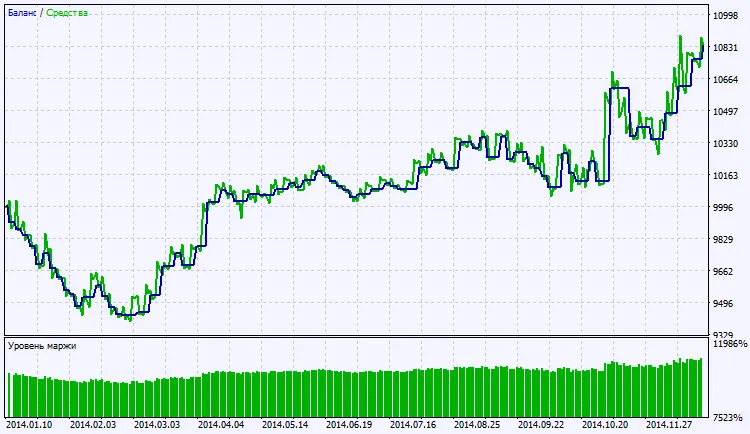
Task: Click the 9662 axis value
Action: (724, 272)
